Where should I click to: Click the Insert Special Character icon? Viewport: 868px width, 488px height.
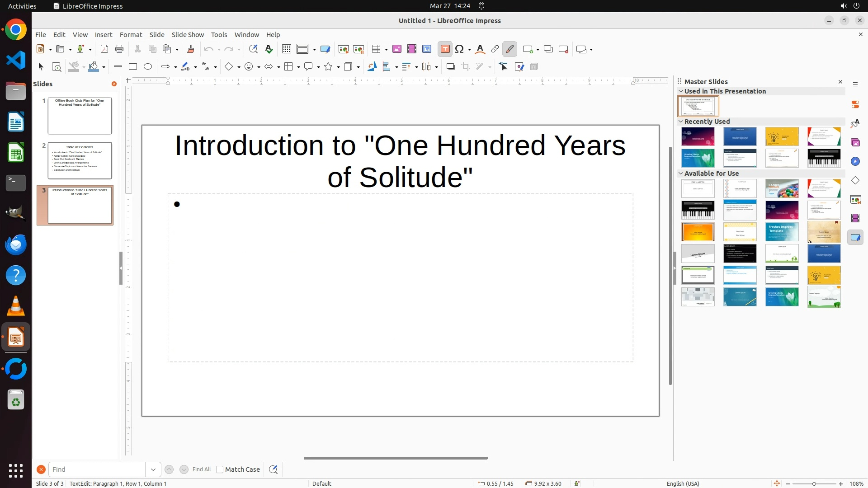point(459,49)
